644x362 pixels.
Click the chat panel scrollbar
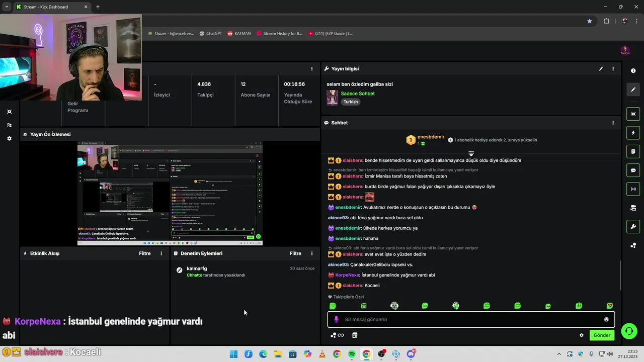(x=620, y=276)
